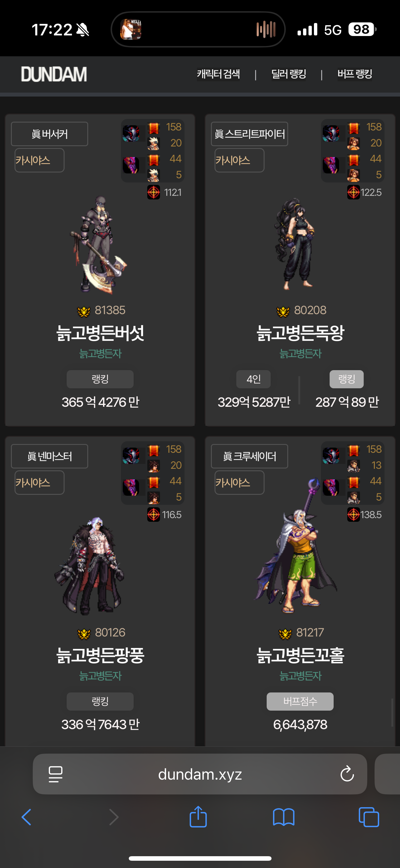This screenshot has height=868, width=400.
Task: Click the 眞 스트리트파이터 job label
Action: click(x=250, y=134)
